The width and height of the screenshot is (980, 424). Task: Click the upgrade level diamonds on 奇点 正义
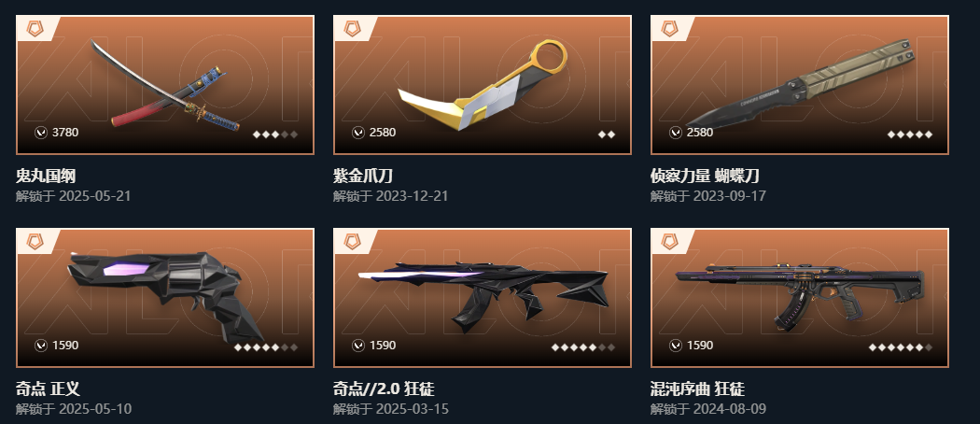(266, 347)
